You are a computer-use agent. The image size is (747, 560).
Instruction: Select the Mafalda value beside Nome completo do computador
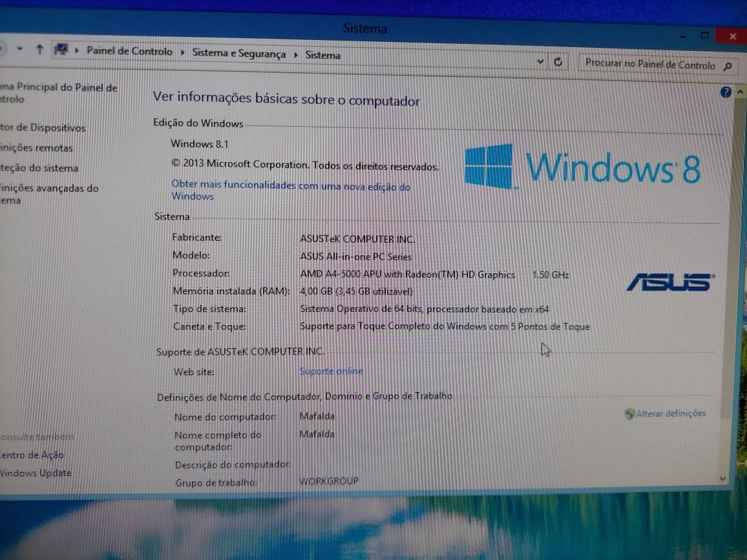coord(317,434)
